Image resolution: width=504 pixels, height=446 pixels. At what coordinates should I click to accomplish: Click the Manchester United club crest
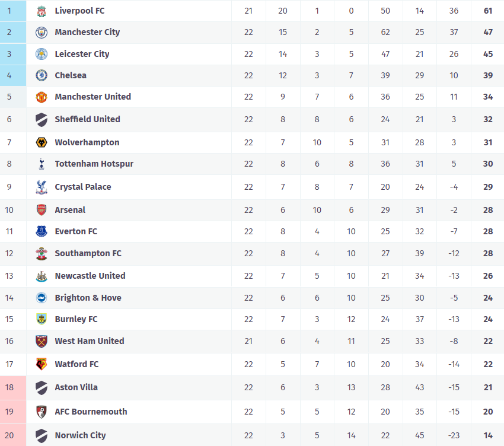pyautogui.click(x=41, y=97)
